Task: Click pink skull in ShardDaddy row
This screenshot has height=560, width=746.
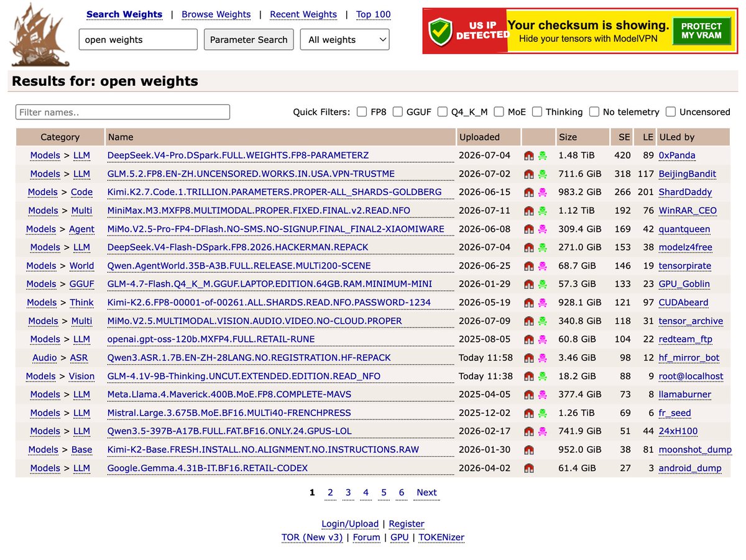Action: point(542,192)
